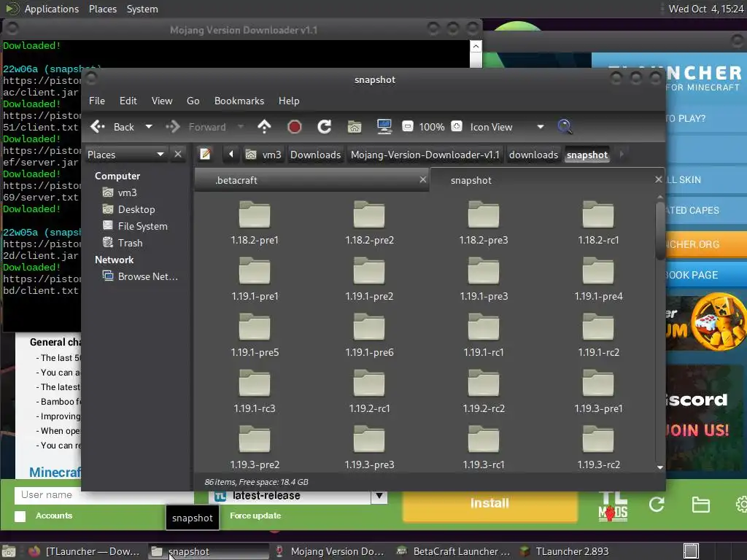
Task: Select the 1.18.2-pre1 folder
Action: coord(255,223)
